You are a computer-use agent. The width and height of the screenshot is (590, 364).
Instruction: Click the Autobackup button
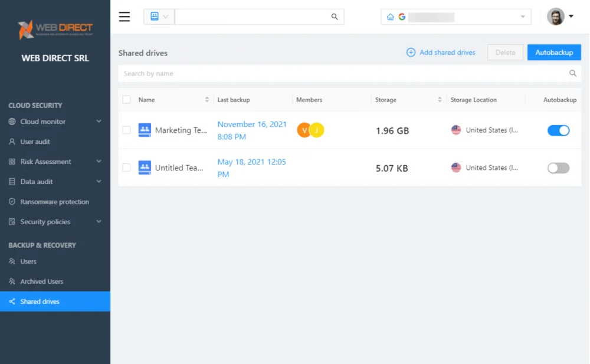(x=554, y=53)
